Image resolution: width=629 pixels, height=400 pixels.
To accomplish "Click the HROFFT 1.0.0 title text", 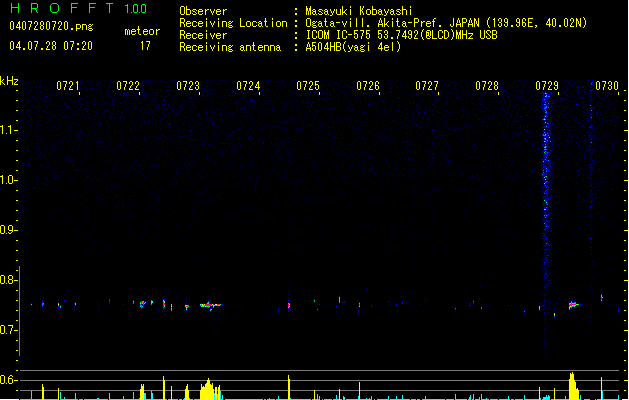I will pos(78,8).
